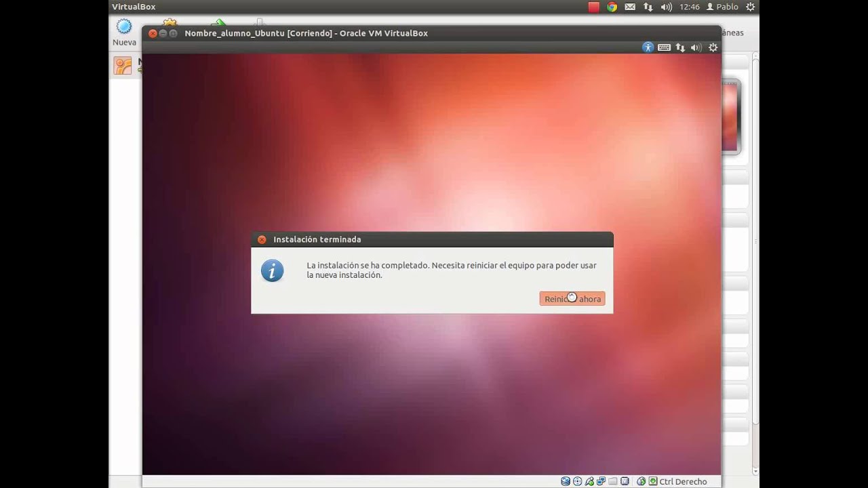Open guest sound volume indicator
868x488 pixels.
pos(696,47)
